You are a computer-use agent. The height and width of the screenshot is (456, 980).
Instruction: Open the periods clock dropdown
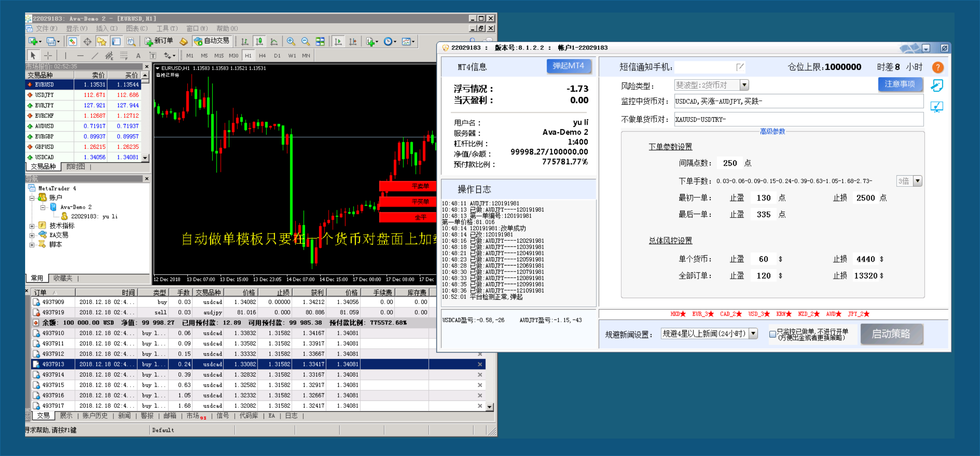390,41
